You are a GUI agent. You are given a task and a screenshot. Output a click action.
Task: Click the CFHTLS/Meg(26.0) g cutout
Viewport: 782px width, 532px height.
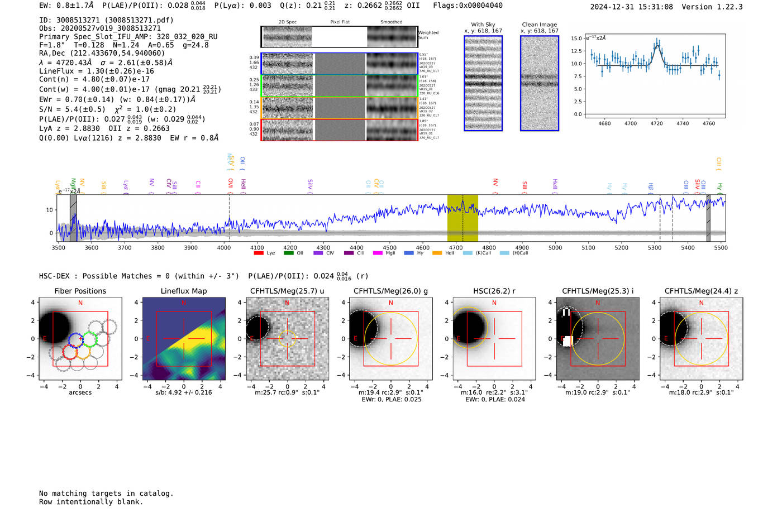click(x=390, y=338)
